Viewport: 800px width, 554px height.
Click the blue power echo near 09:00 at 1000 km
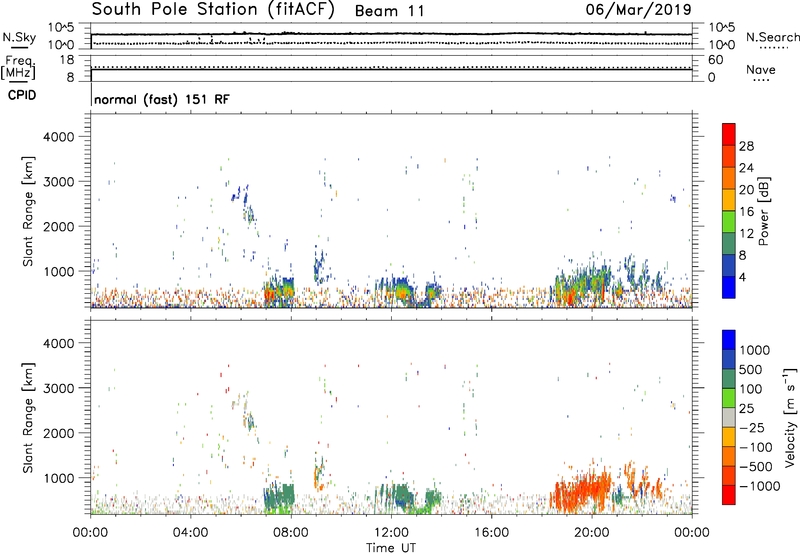[319, 265]
